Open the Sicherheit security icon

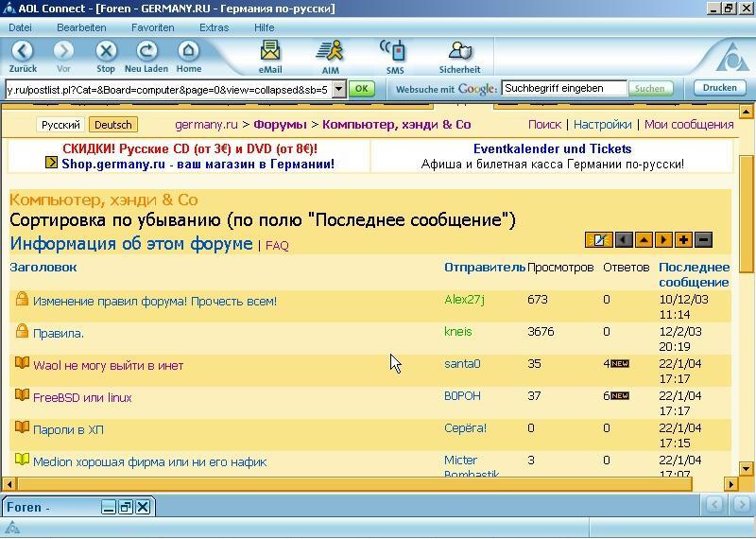459,51
